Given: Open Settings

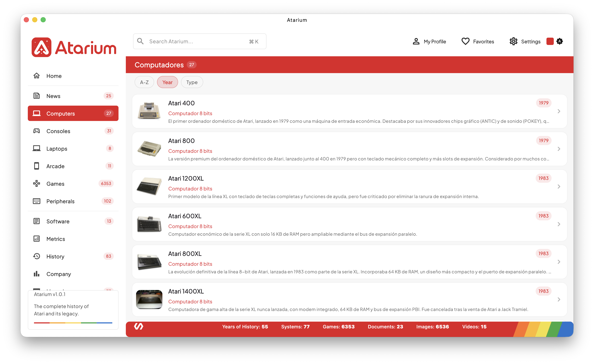Looking at the screenshot, I should 525,41.
